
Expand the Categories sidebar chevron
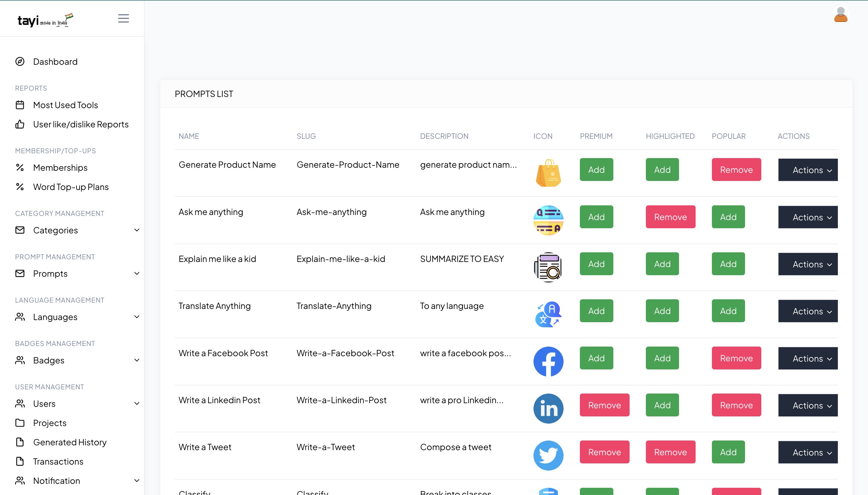click(137, 230)
